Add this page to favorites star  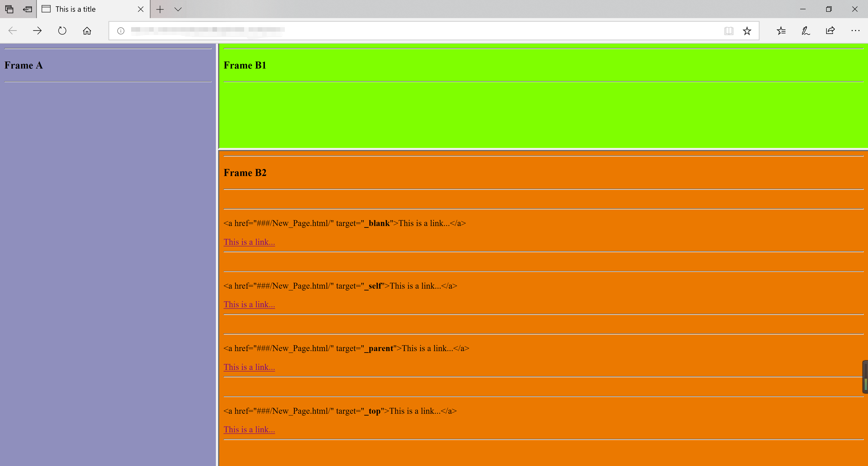747,31
